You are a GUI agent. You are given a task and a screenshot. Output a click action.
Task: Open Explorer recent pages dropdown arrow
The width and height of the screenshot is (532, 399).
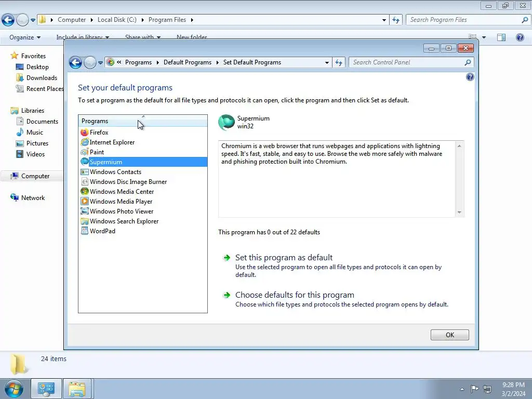[x=33, y=20]
